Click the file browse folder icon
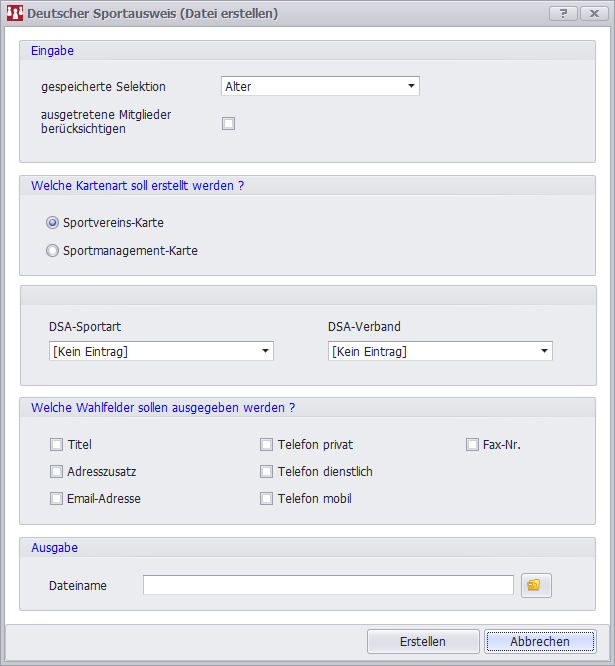 tap(535, 585)
